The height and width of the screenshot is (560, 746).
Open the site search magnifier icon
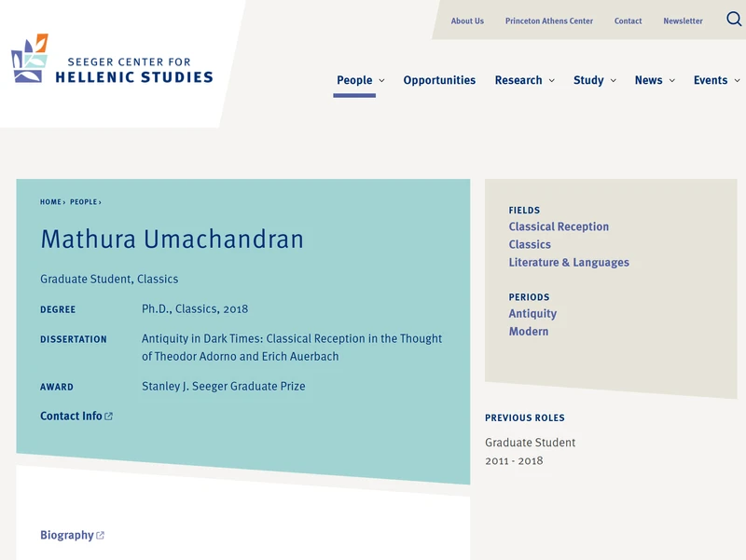(x=734, y=19)
